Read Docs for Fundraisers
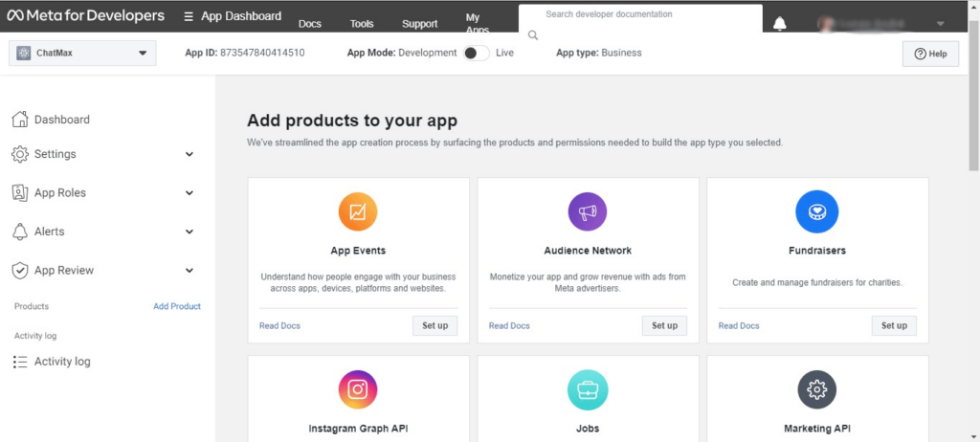The height and width of the screenshot is (442, 980). pyautogui.click(x=739, y=325)
